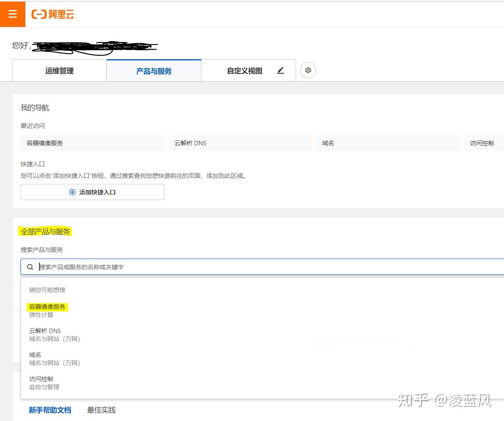Image resolution: width=504 pixels, height=421 pixels.
Task: Open the 最佳实践 link
Action: point(101,410)
